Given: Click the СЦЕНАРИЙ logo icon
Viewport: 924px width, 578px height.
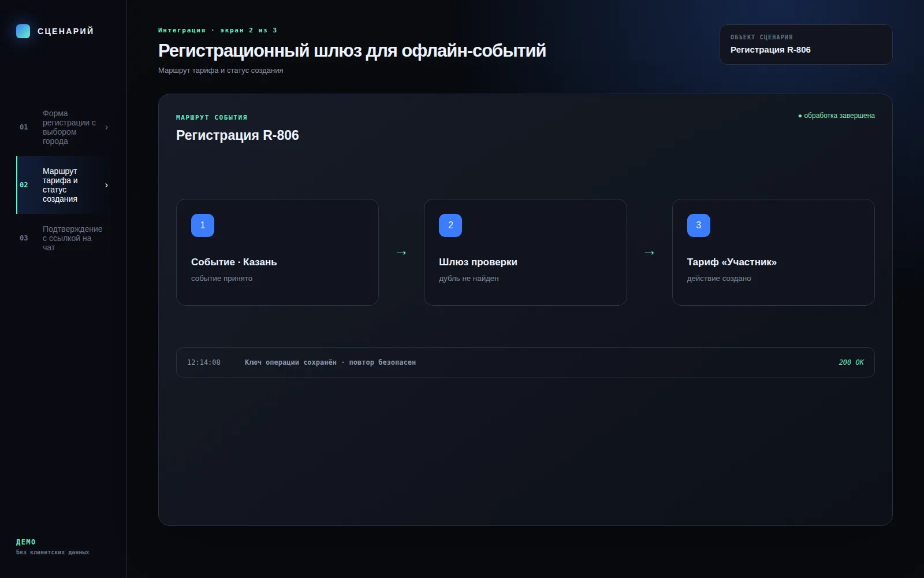Looking at the screenshot, I should click(23, 31).
